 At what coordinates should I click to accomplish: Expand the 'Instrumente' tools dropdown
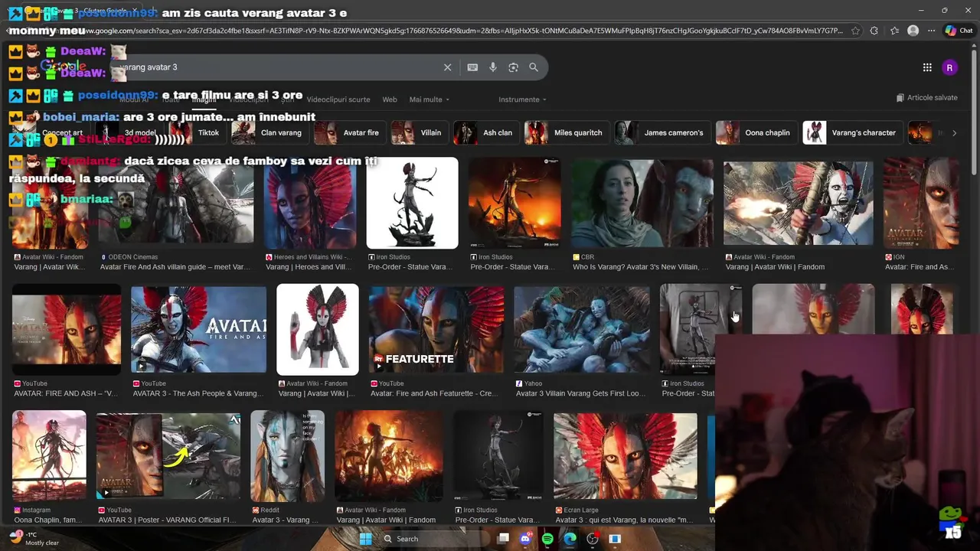point(522,99)
